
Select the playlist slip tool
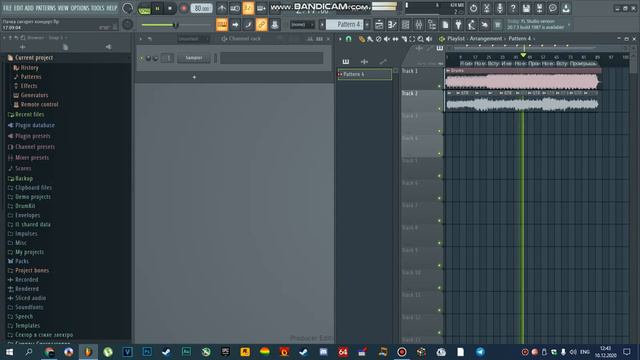click(x=395, y=39)
